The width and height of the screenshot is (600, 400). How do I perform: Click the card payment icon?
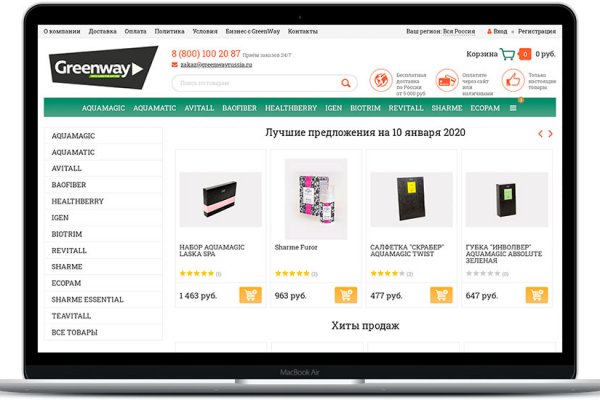pyautogui.click(x=447, y=80)
